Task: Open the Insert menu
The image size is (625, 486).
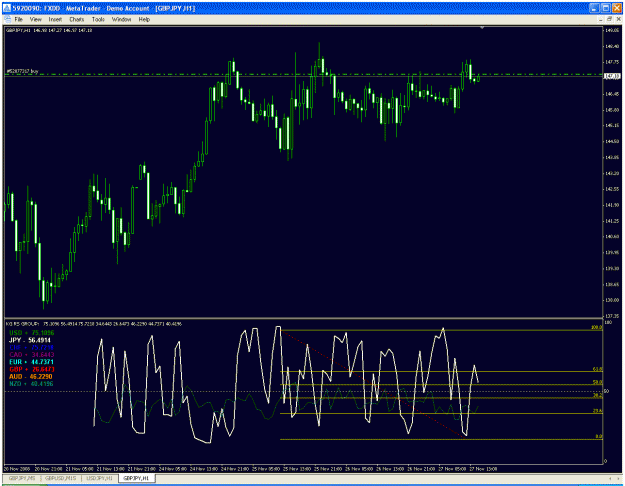Action: tap(55, 19)
